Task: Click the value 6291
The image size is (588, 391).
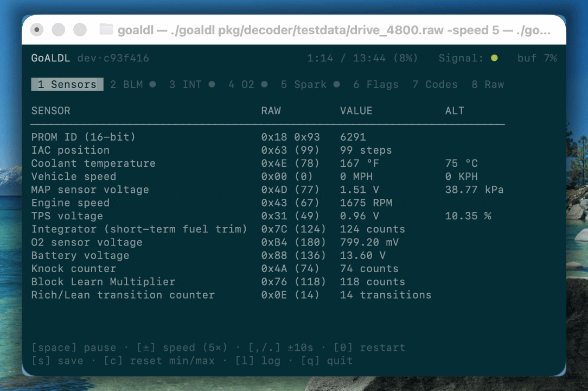Action: coord(353,137)
